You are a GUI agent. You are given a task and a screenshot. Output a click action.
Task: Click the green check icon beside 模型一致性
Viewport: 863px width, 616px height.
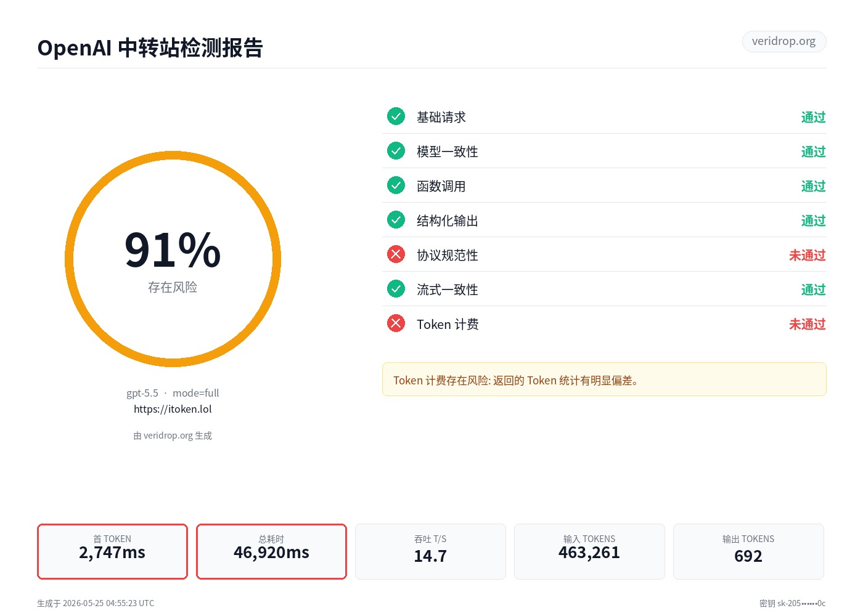pos(396,150)
